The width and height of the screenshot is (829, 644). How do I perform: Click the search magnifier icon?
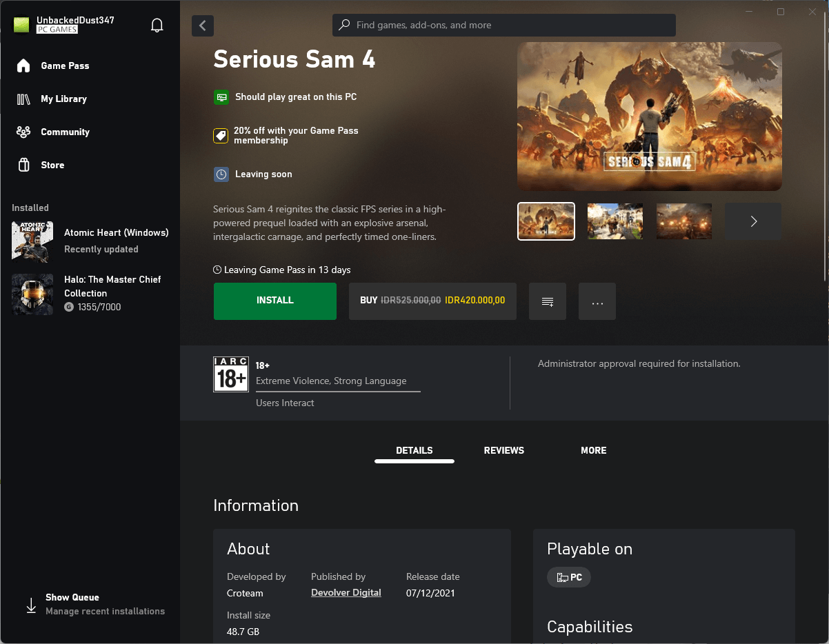[x=344, y=25]
